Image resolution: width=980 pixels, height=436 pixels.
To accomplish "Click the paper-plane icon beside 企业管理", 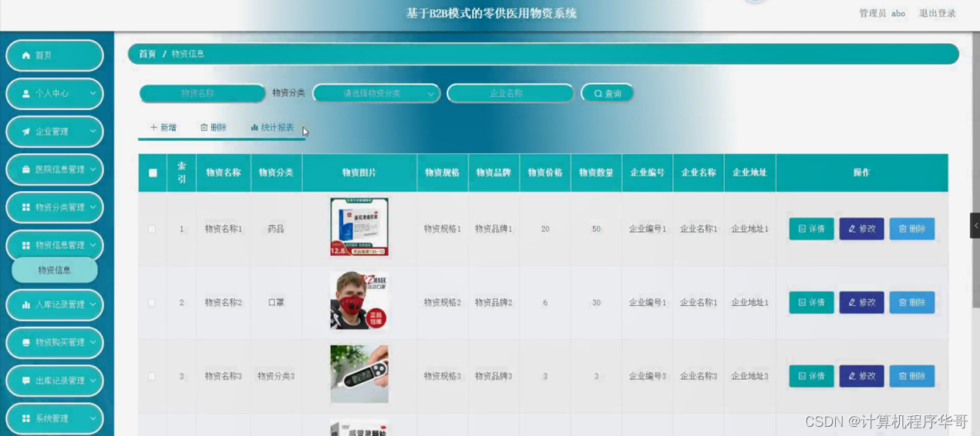I will pos(26,132).
